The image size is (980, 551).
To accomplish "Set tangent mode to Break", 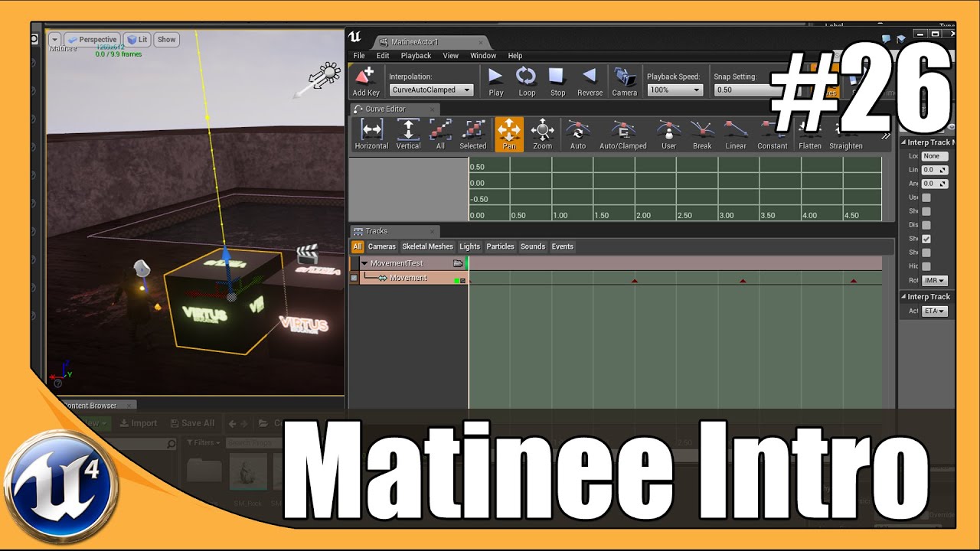I will pyautogui.click(x=702, y=135).
